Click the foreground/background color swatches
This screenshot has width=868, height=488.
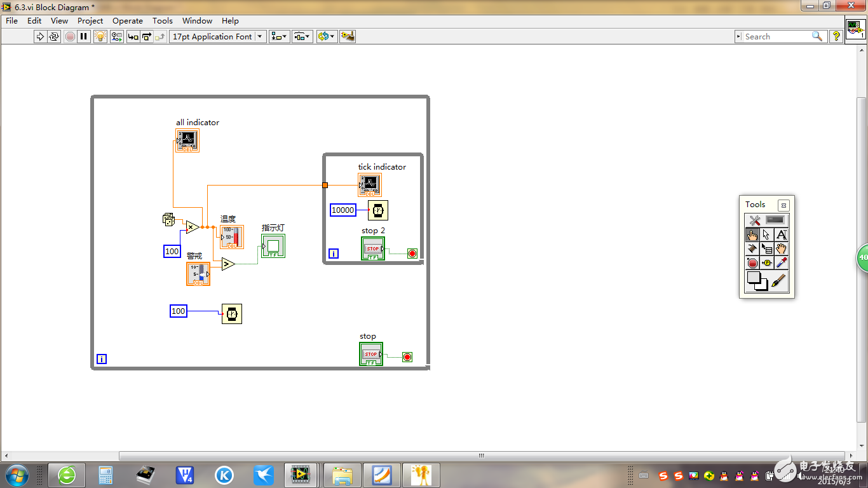click(x=757, y=281)
